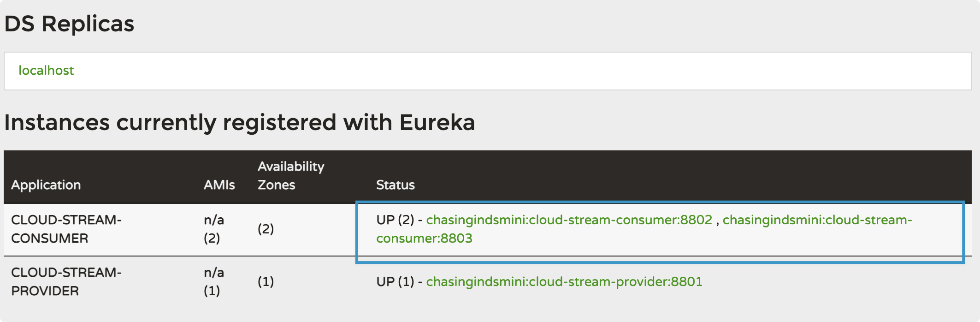
Task: Click the UP (2) status text
Action: (x=395, y=220)
